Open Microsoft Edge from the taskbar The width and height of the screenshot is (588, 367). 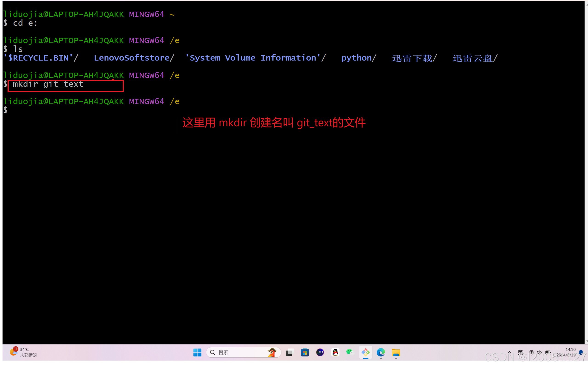[381, 352]
